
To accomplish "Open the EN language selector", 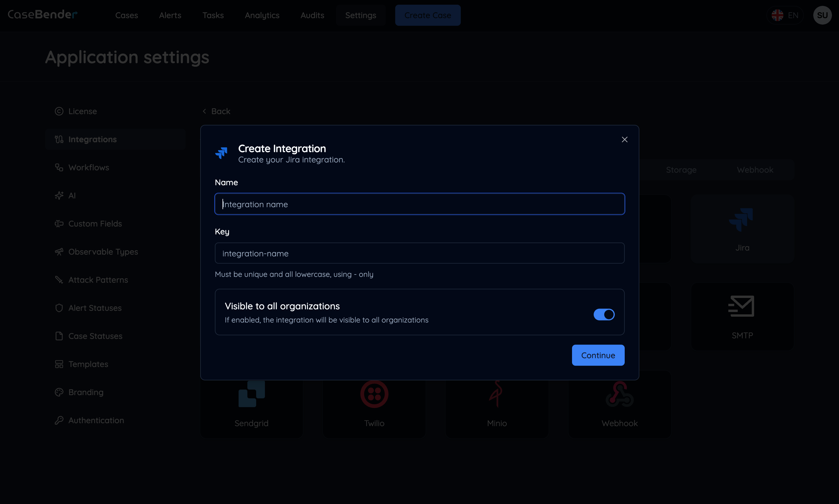I will [786, 15].
